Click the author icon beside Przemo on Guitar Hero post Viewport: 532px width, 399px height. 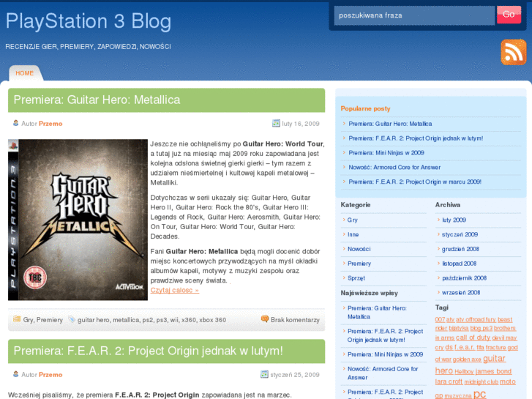tap(15, 123)
